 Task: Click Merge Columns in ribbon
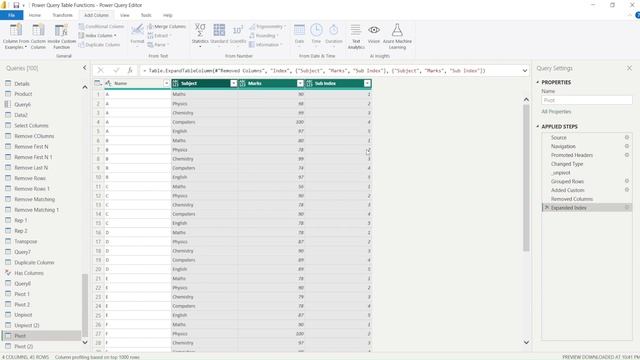[x=167, y=27]
